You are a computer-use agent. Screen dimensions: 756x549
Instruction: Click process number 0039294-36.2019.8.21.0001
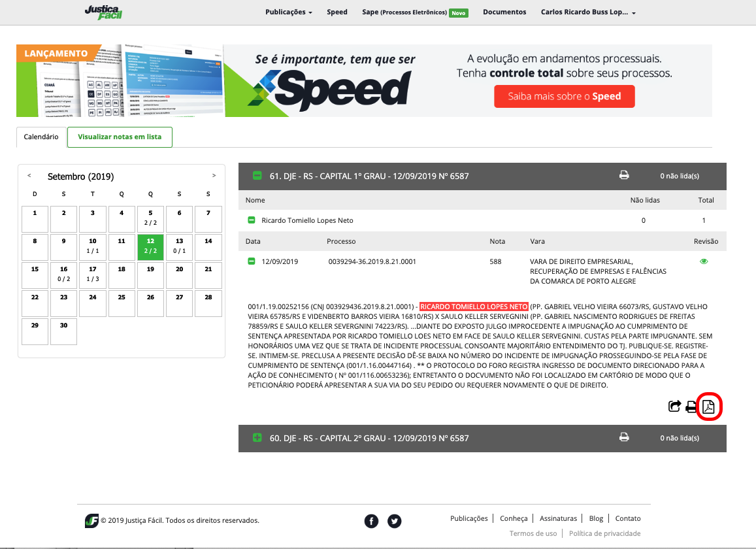372,261
